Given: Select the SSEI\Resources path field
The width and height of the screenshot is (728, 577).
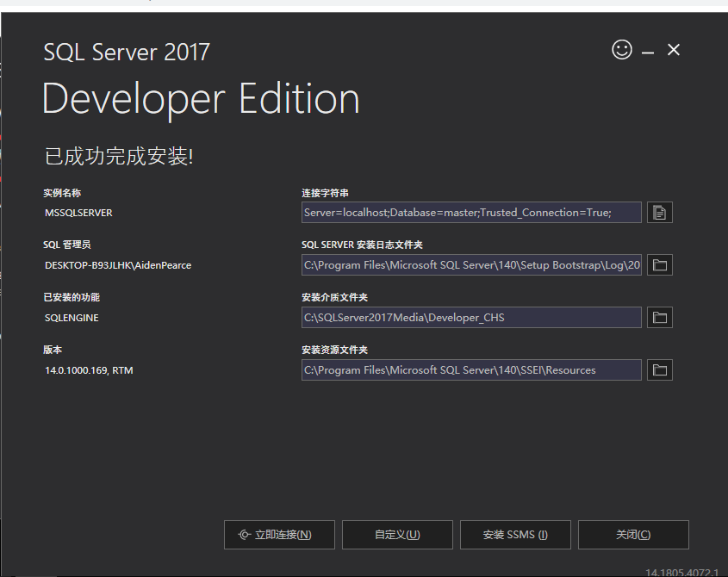Looking at the screenshot, I should pyautogui.click(x=472, y=370).
